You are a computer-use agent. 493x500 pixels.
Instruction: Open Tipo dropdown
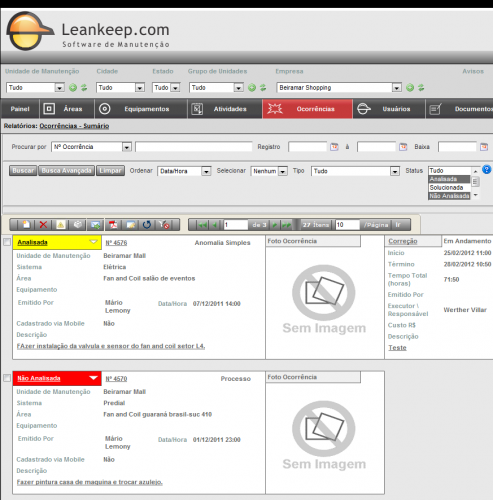[x=355, y=171]
